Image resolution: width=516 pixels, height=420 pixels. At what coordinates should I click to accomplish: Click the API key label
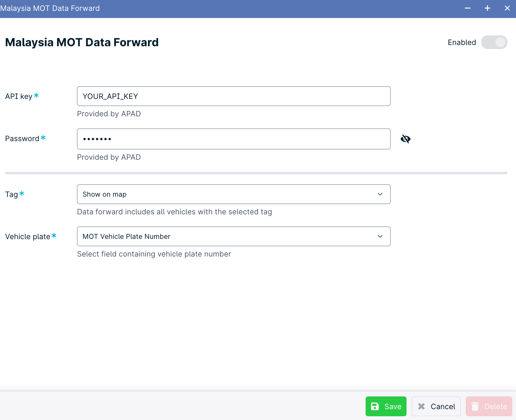pos(19,96)
